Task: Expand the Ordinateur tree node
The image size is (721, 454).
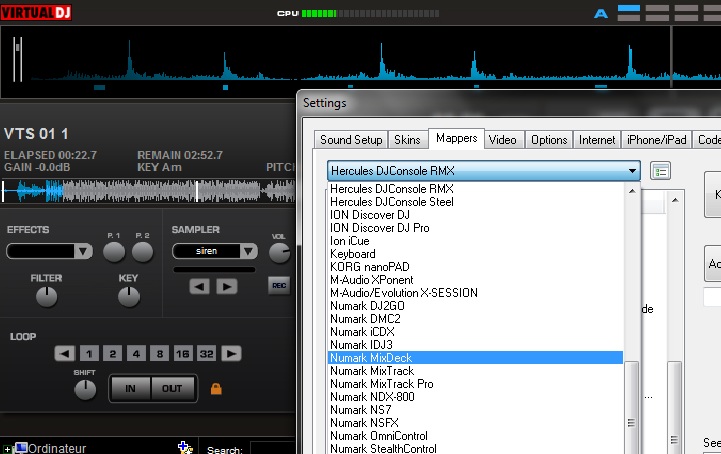Action: pos(8,448)
